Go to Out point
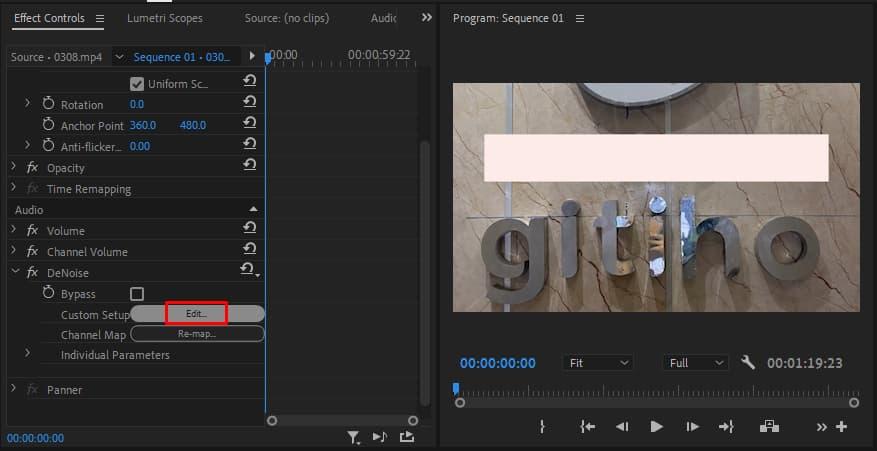The height and width of the screenshot is (451, 877). [726, 427]
